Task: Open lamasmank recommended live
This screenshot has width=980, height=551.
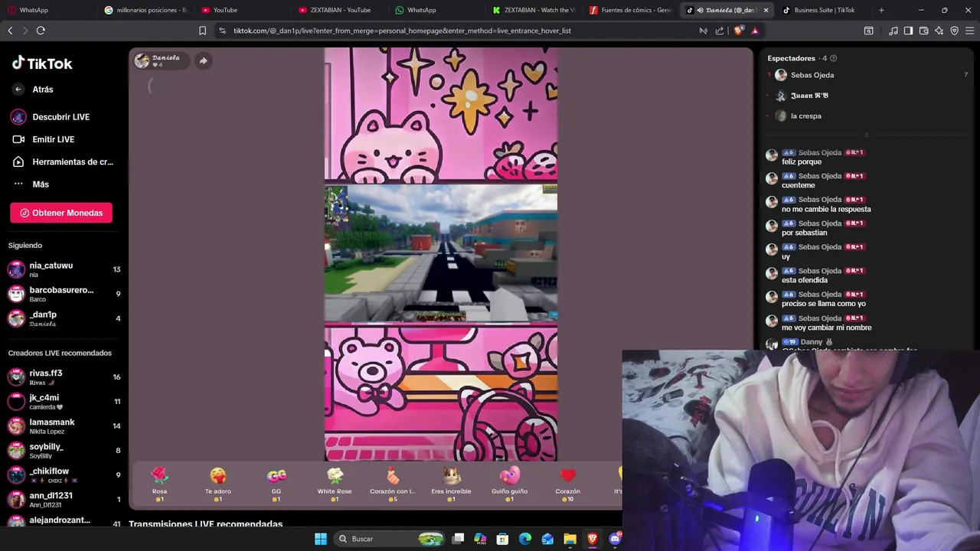Action: click(x=63, y=426)
